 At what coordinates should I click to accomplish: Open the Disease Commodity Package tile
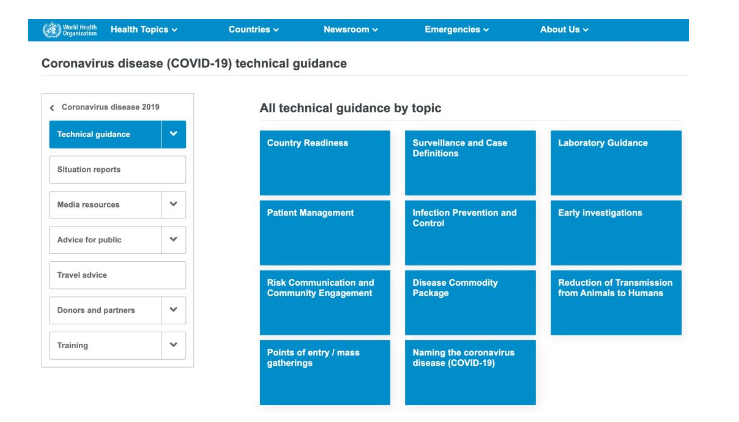pos(470,302)
